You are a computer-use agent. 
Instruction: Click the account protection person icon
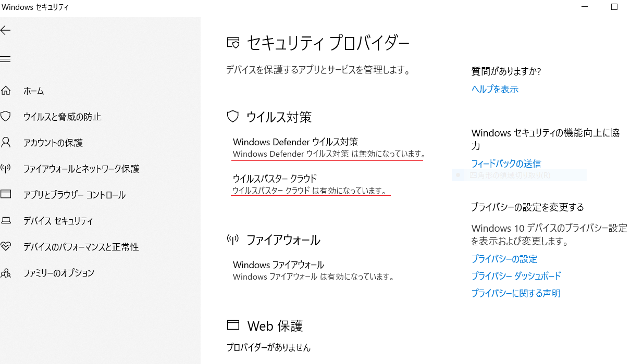click(x=6, y=142)
